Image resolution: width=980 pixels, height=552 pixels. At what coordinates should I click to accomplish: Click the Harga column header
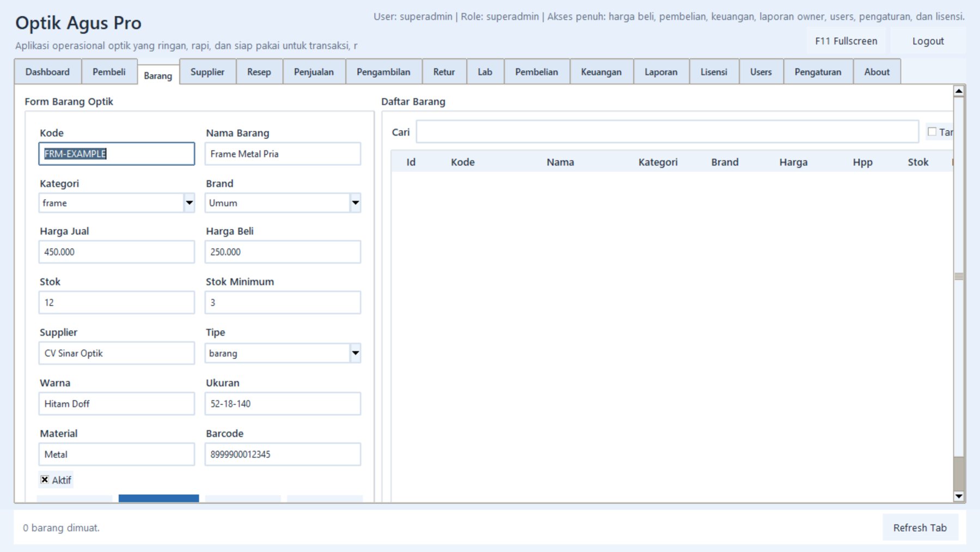tap(793, 162)
